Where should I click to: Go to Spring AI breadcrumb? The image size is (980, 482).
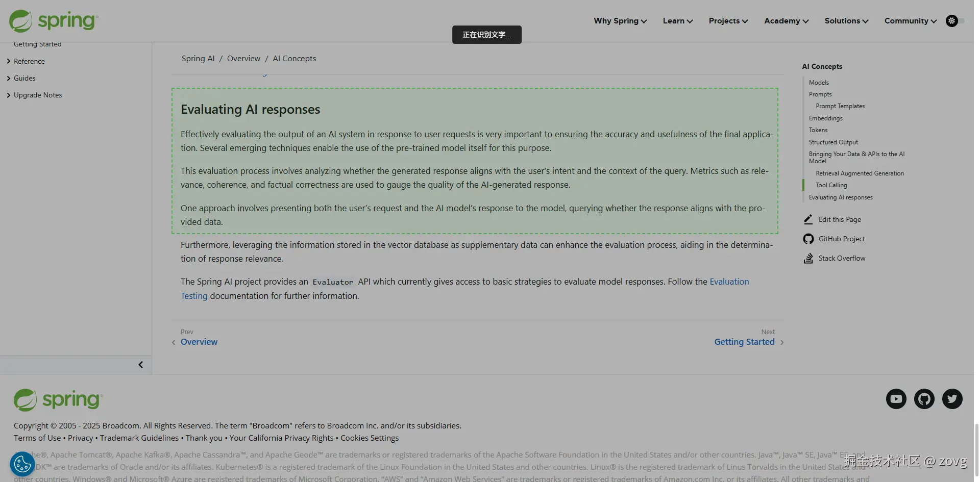(198, 59)
